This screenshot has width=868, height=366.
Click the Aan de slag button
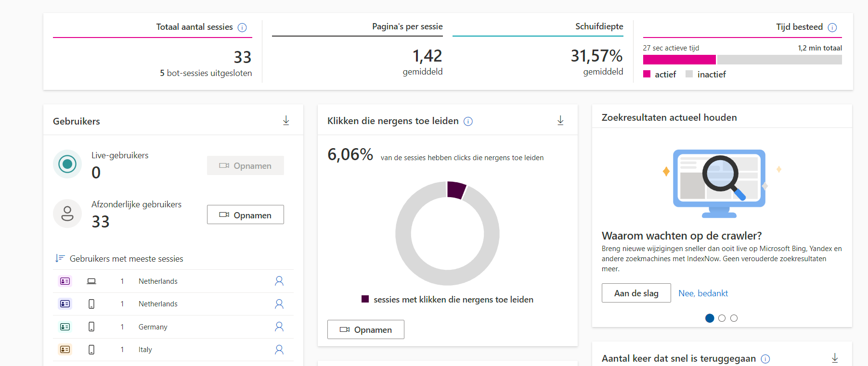tap(636, 293)
